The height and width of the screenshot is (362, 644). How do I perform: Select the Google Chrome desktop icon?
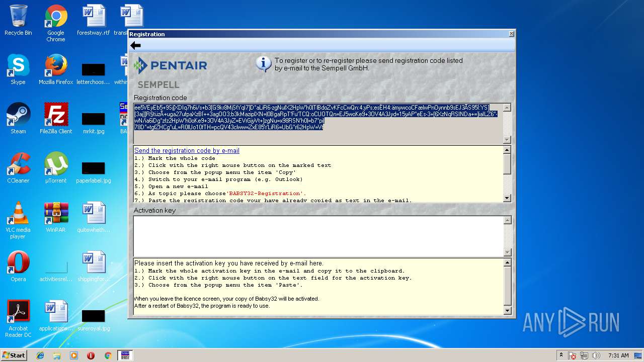[56, 24]
